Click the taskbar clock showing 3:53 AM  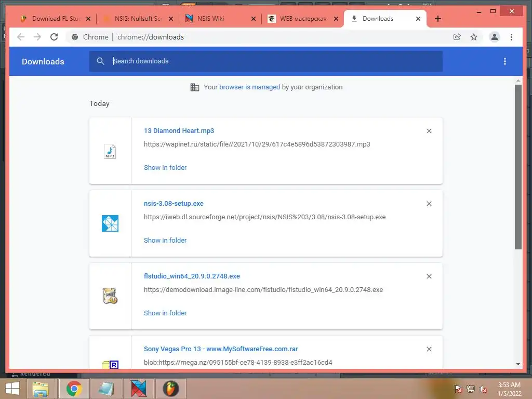click(x=509, y=389)
